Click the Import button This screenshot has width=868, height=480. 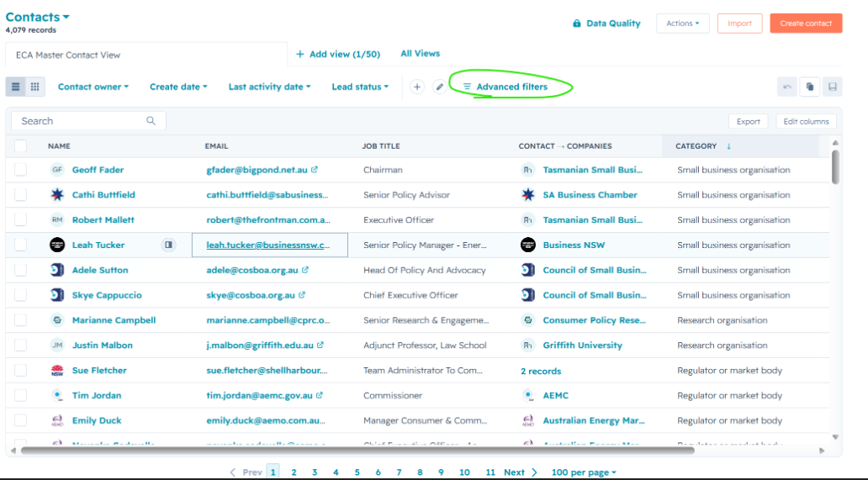coord(739,24)
